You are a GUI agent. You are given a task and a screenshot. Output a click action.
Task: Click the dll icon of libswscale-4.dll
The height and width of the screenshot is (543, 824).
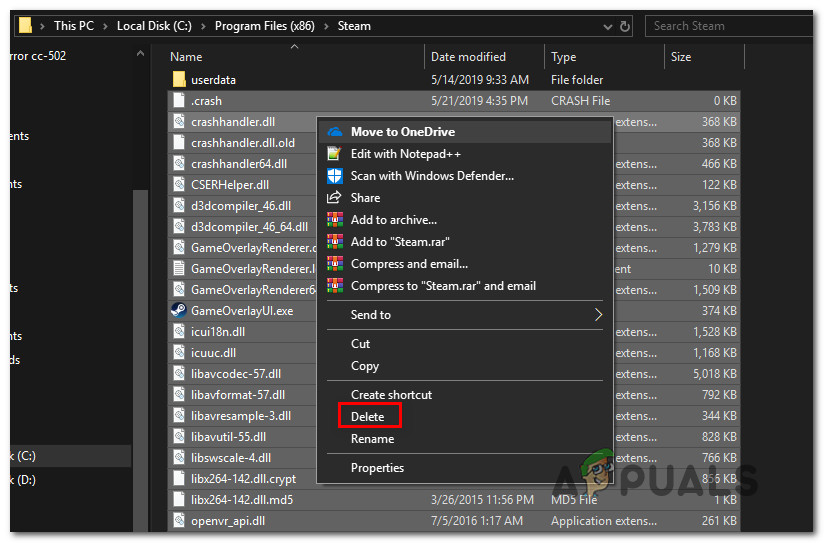[x=179, y=457]
